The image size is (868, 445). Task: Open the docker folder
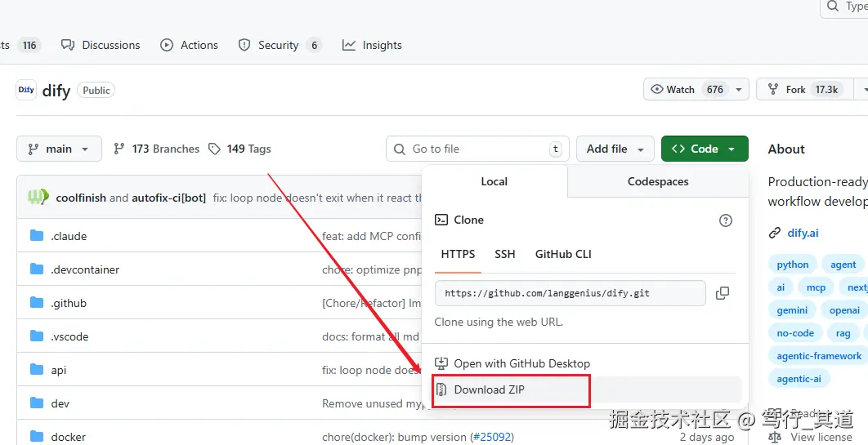[69, 438]
